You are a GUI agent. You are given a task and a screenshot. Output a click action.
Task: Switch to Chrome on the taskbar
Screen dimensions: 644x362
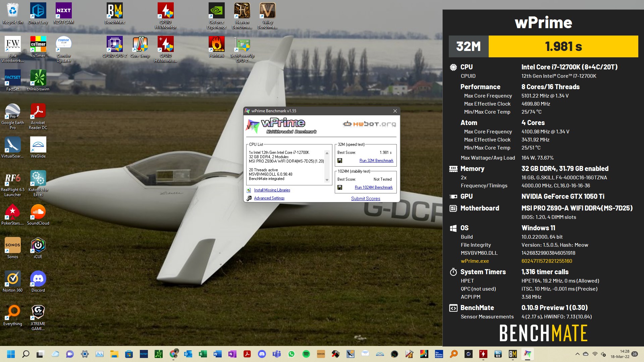coord(173,354)
